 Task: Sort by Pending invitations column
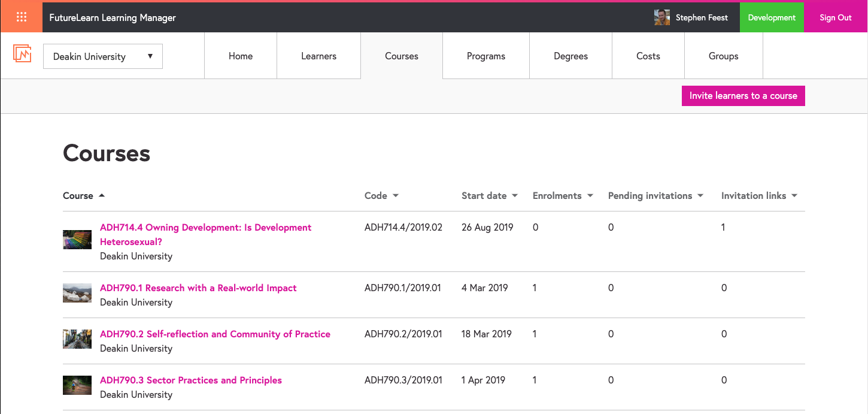click(x=655, y=196)
